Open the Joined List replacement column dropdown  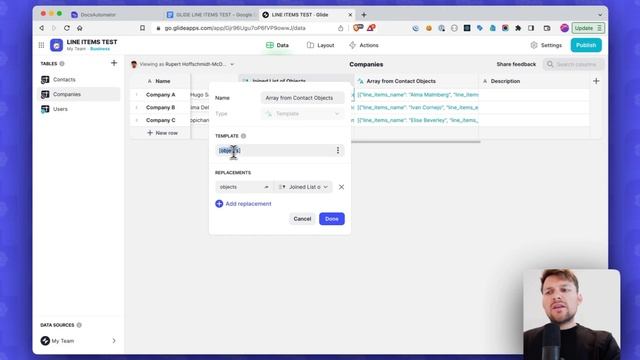[303, 187]
